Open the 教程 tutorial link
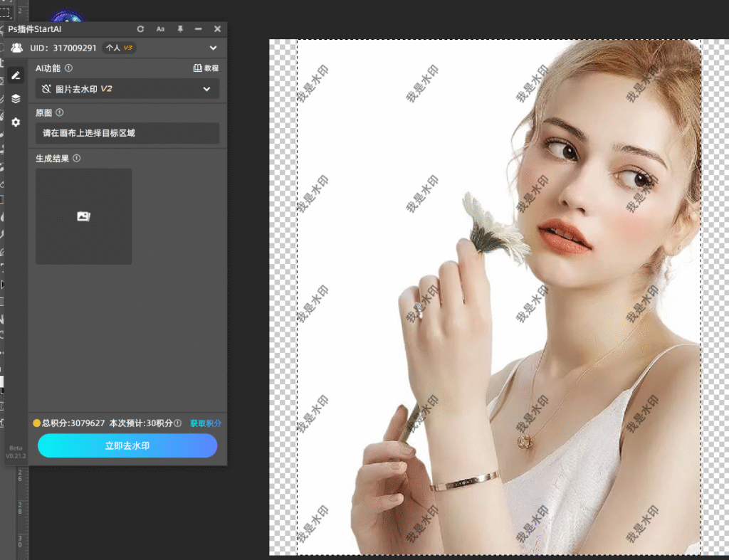 (x=206, y=68)
